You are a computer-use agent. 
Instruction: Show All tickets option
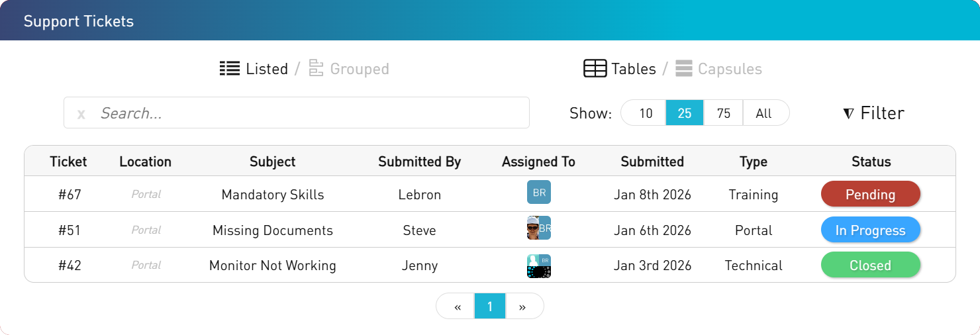tap(763, 113)
